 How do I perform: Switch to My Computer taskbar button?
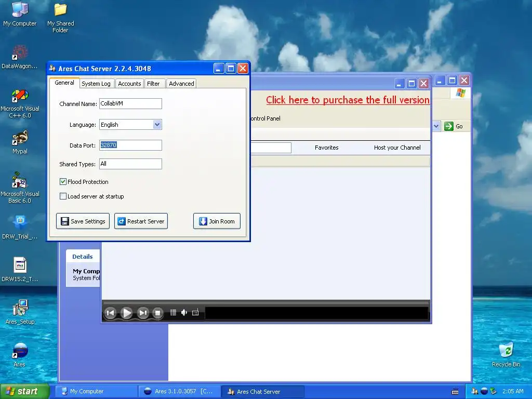click(x=96, y=392)
